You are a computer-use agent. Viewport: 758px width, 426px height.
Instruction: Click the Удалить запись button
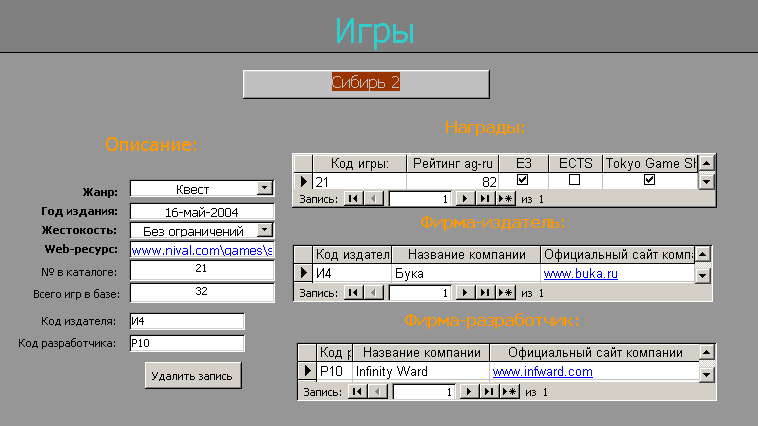(x=193, y=376)
